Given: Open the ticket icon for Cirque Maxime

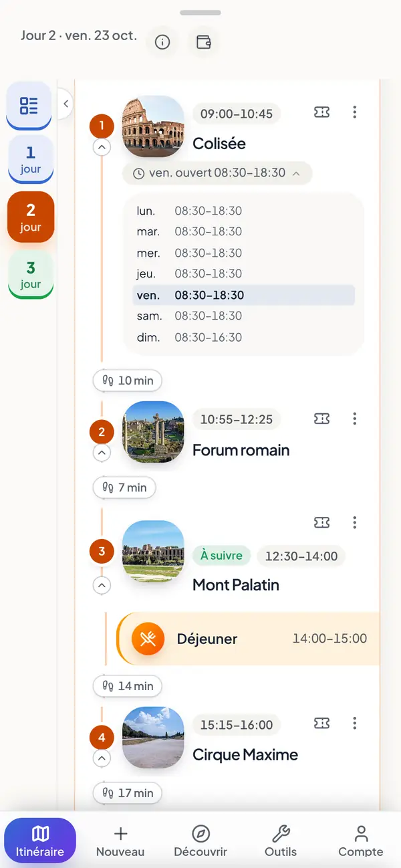Looking at the screenshot, I should [322, 723].
